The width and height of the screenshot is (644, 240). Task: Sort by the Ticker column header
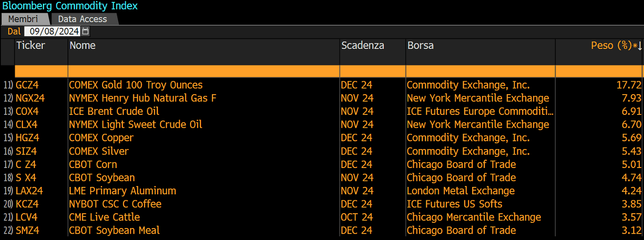[x=30, y=45]
